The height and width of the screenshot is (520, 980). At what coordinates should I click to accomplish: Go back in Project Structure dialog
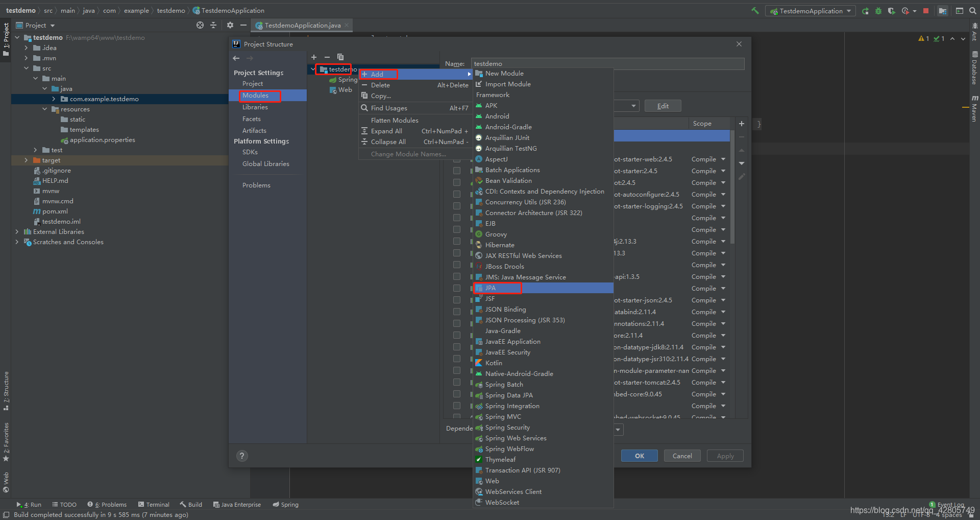[236, 58]
